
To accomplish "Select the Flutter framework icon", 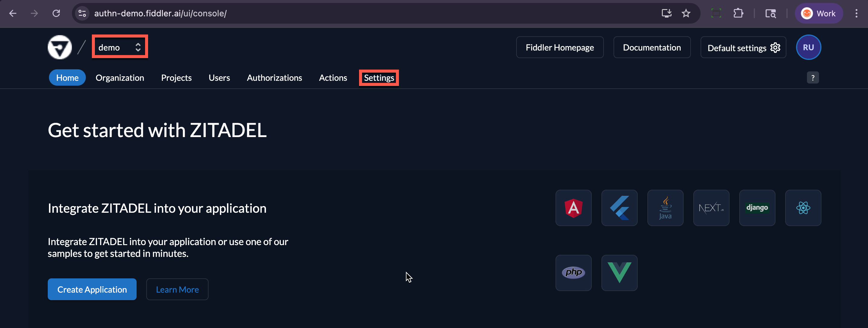I will [x=619, y=208].
